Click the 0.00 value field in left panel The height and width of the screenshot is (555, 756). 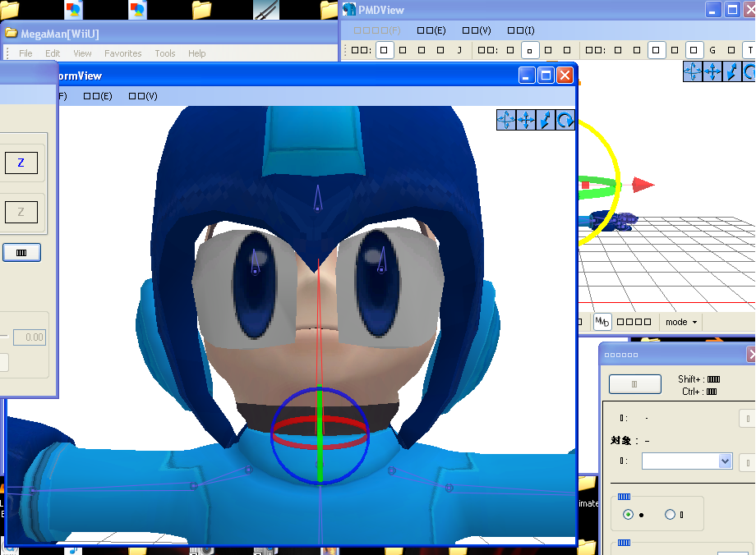pos(30,337)
